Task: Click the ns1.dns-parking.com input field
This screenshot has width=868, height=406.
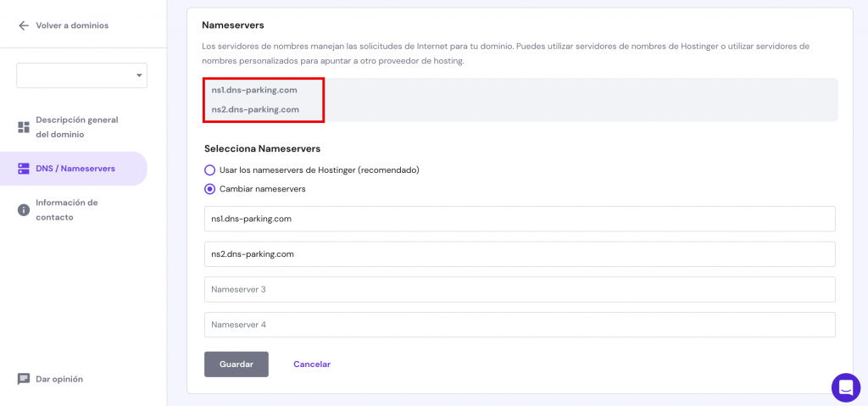Action: pos(519,219)
